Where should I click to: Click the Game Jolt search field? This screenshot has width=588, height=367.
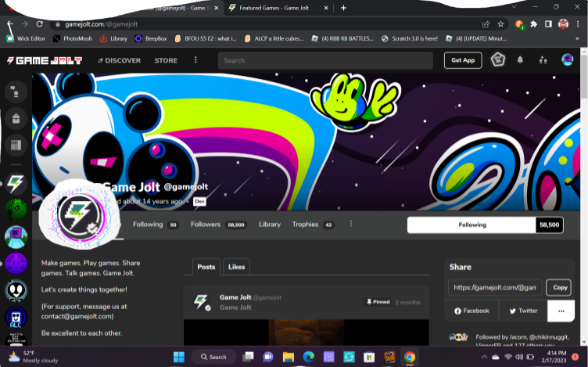pyautogui.click(x=325, y=60)
